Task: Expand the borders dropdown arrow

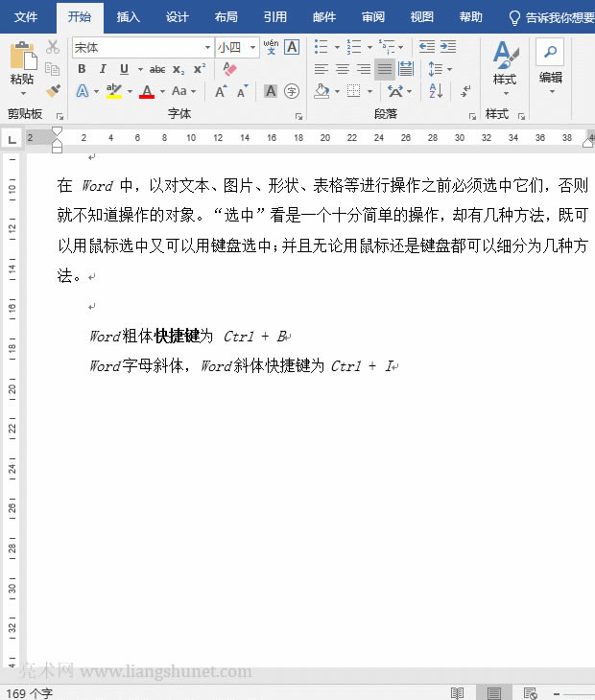Action: pyautogui.click(x=369, y=91)
